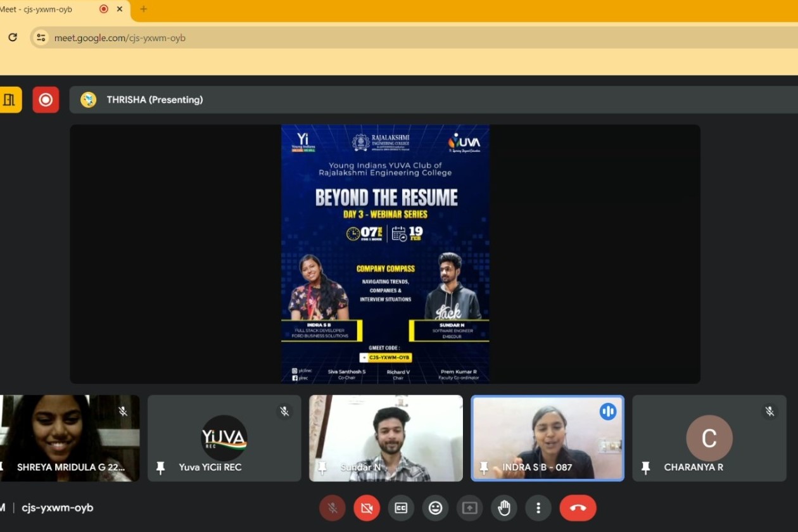This screenshot has width=798, height=532.
Task: Select the THRISHA (Presenting) label
Action: click(x=155, y=100)
